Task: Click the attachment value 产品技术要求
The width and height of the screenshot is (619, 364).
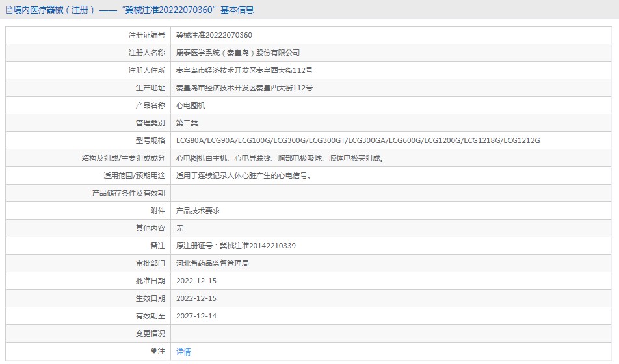Action: click(198, 211)
